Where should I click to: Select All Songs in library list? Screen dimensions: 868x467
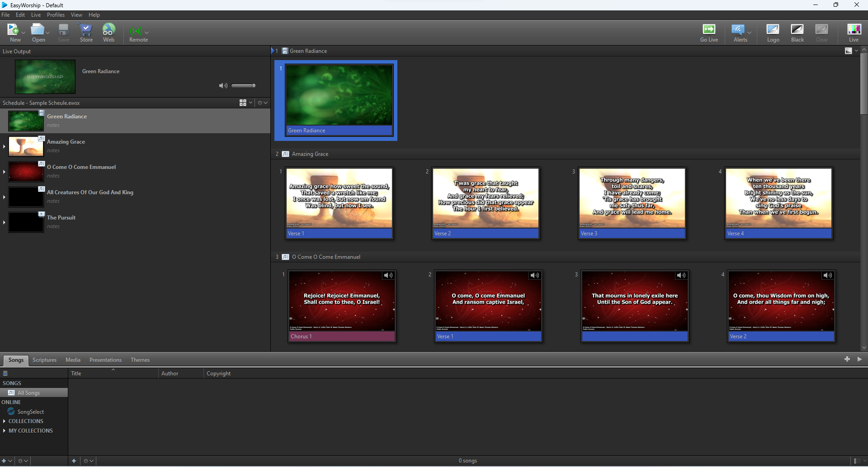point(28,393)
